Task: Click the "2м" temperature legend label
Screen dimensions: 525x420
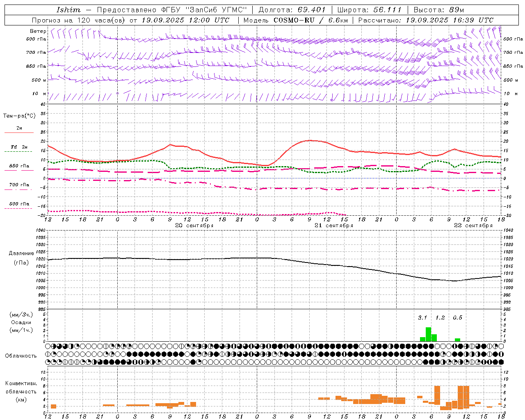Action: click(19, 128)
